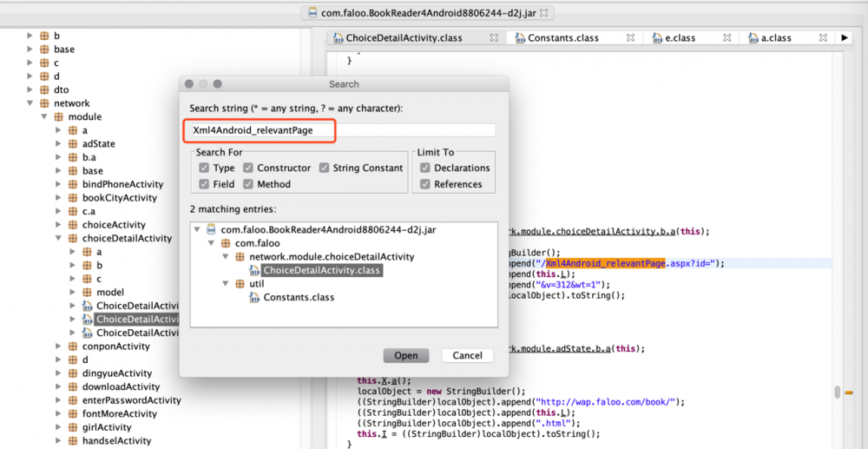Click the close dot of Search dialog
868x449 pixels.
click(189, 83)
